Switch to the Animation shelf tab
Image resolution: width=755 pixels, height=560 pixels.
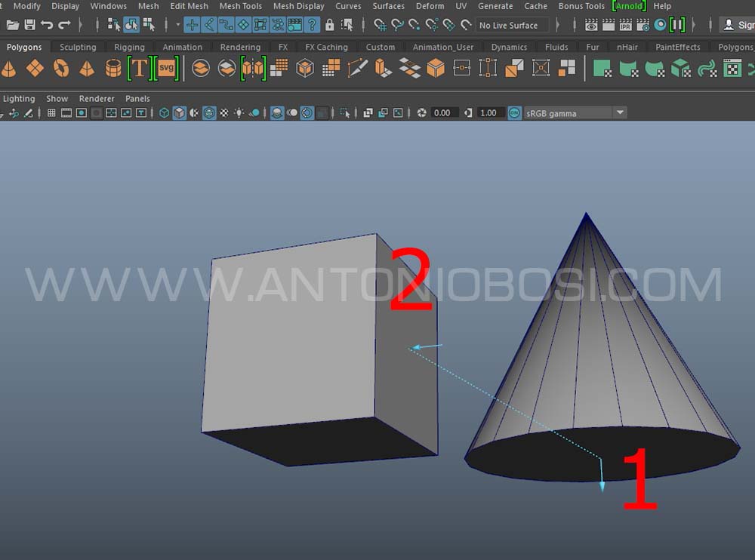click(x=182, y=47)
